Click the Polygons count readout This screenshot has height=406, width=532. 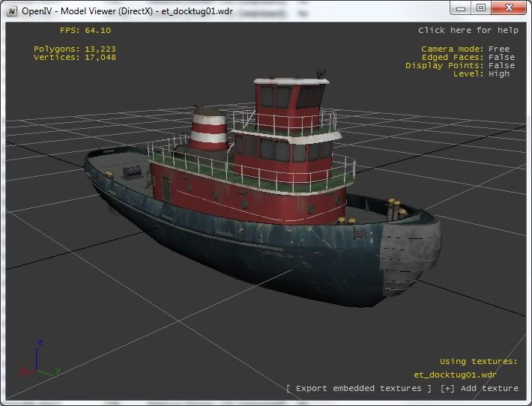tap(74, 49)
